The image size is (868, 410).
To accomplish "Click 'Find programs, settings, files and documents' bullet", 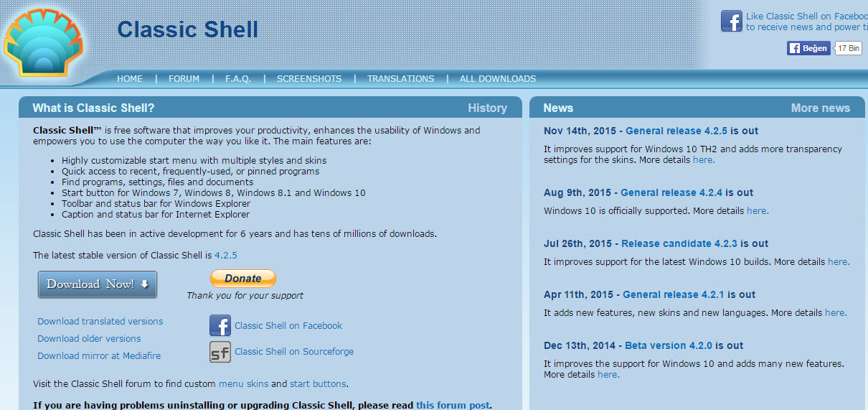I will 157,182.
